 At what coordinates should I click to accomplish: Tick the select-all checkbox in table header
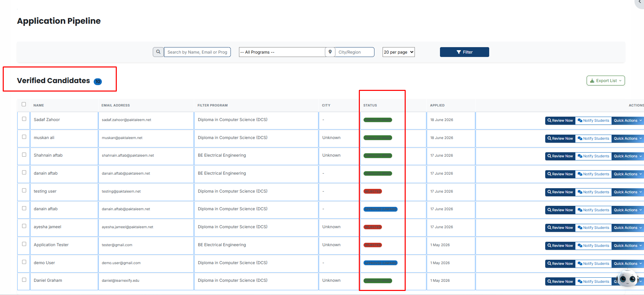[24, 104]
